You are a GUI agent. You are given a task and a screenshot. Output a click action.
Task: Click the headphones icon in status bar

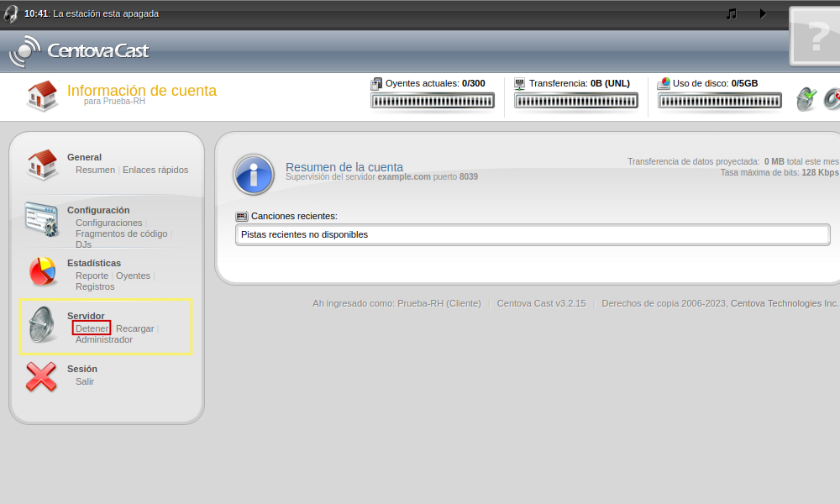coord(11,13)
